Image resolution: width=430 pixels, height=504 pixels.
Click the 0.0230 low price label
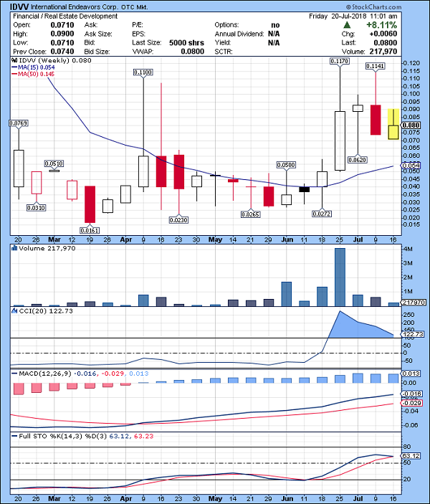click(x=178, y=220)
